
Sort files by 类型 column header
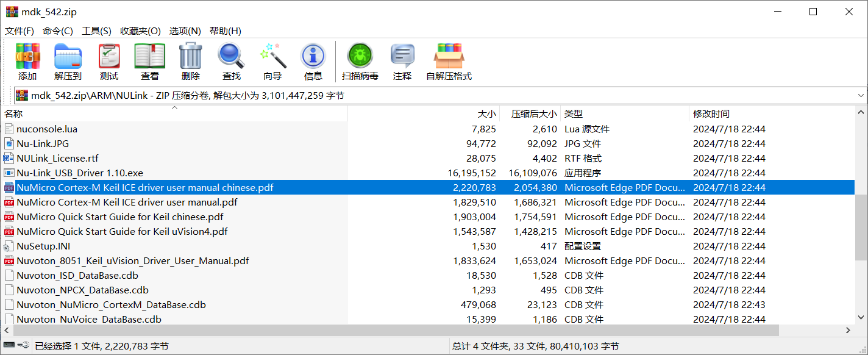coord(625,113)
